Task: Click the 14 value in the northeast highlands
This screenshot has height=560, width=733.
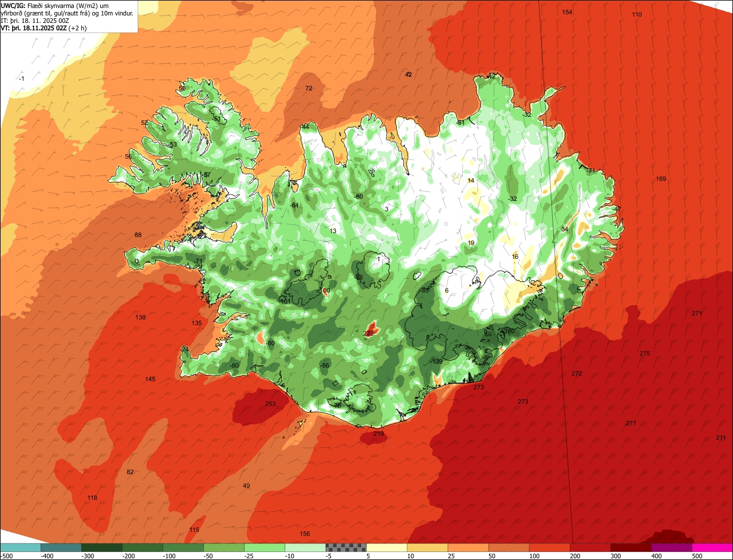Action: 471,180
